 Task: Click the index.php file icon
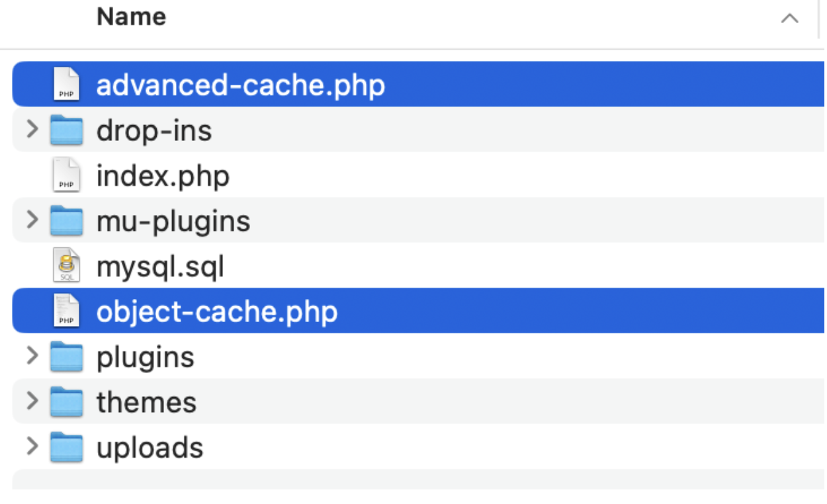coord(66,175)
